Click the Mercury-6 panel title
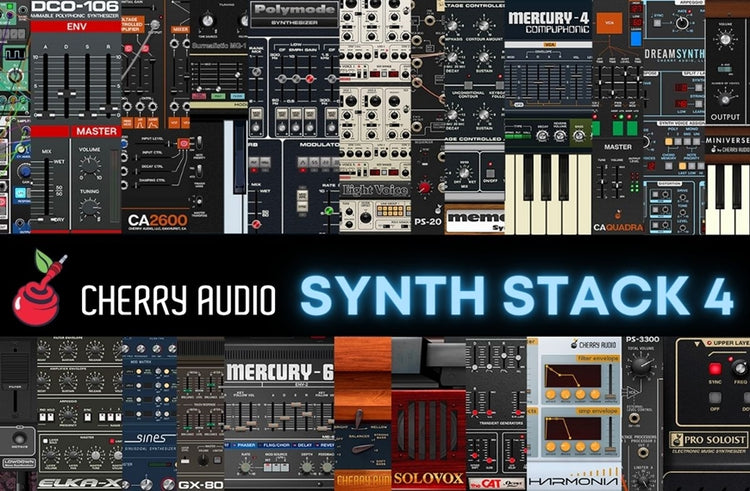The height and width of the screenshot is (491, 750). pos(277,372)
